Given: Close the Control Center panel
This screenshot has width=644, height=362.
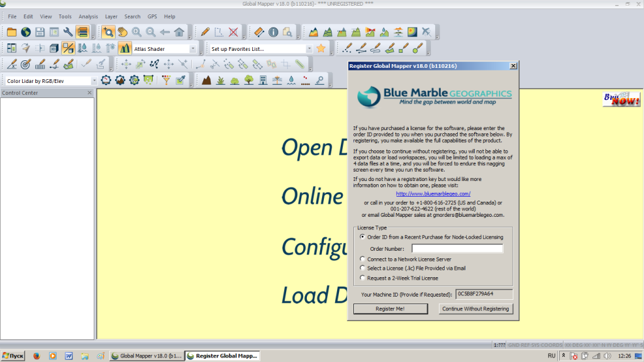Looking at the screenshot, I should tap(89, 93).
